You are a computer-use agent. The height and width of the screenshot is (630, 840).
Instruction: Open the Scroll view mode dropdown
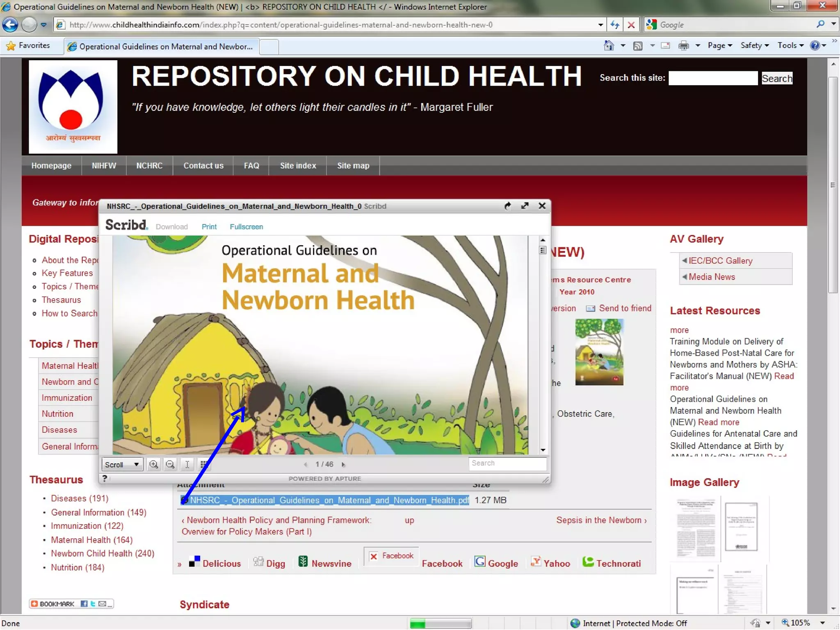122,464
